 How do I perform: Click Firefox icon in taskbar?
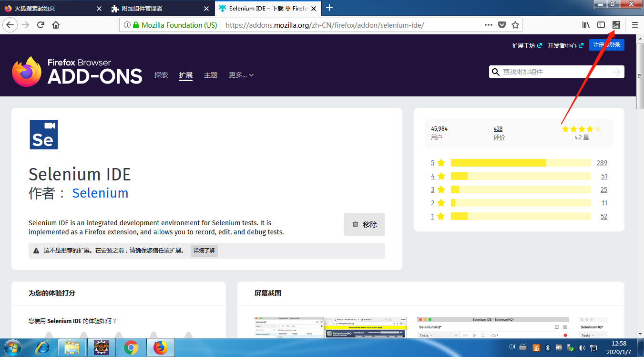(161, 348)
